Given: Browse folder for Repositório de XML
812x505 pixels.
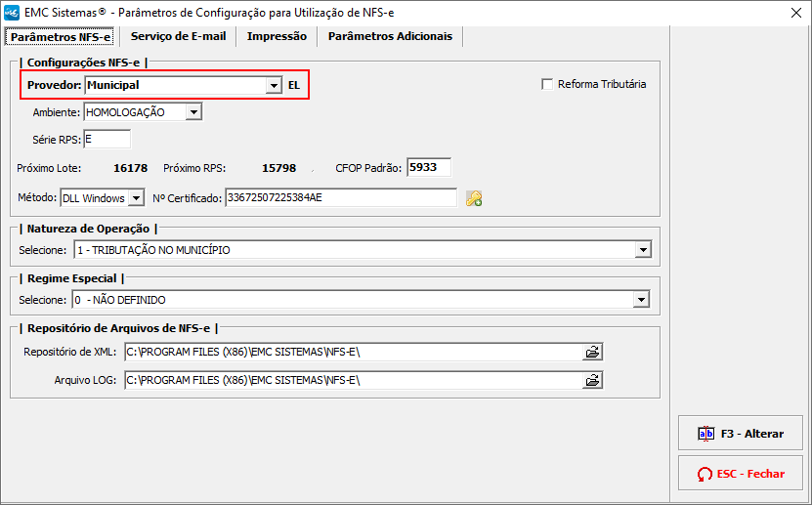Looking at the screenshot, I should (592, 353).
